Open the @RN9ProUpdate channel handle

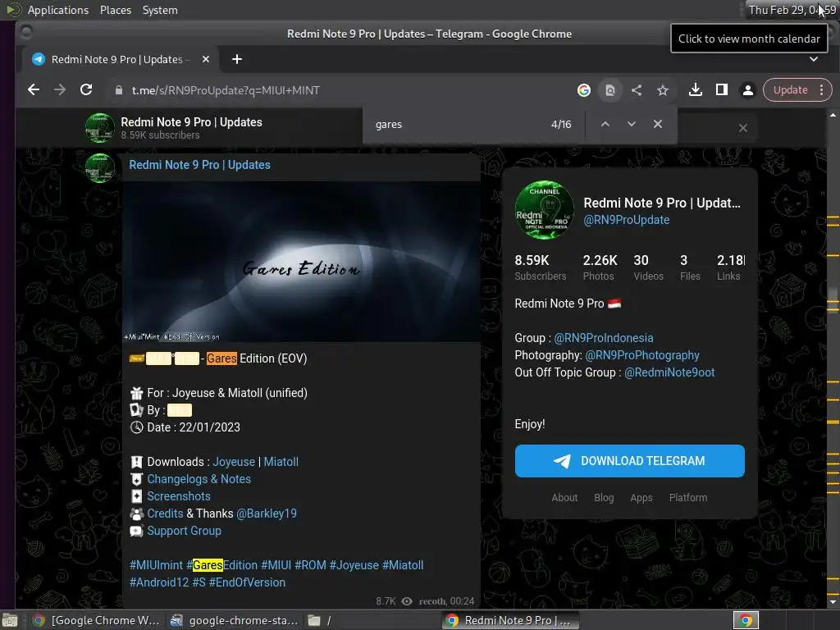pos(626,220)
